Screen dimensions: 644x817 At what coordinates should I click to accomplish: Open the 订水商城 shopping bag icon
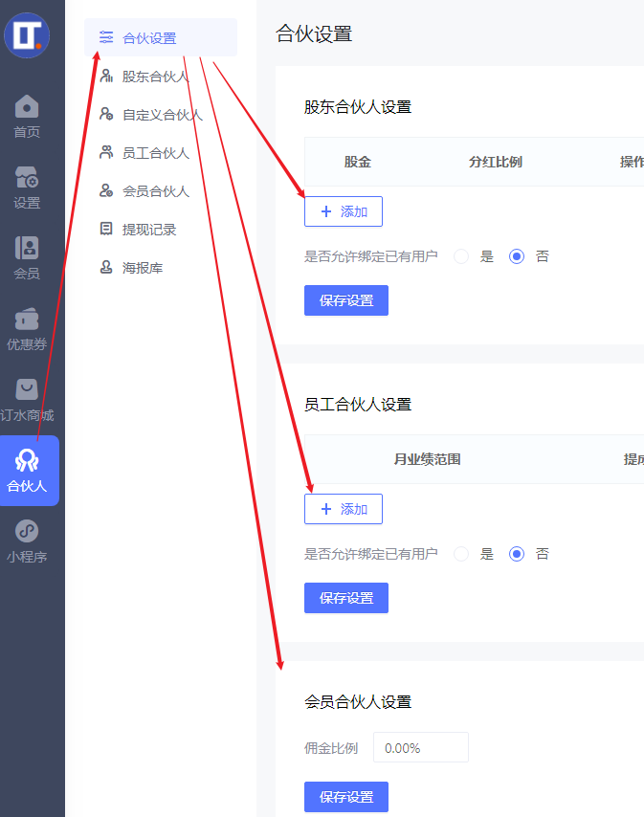tap(27, 389)
